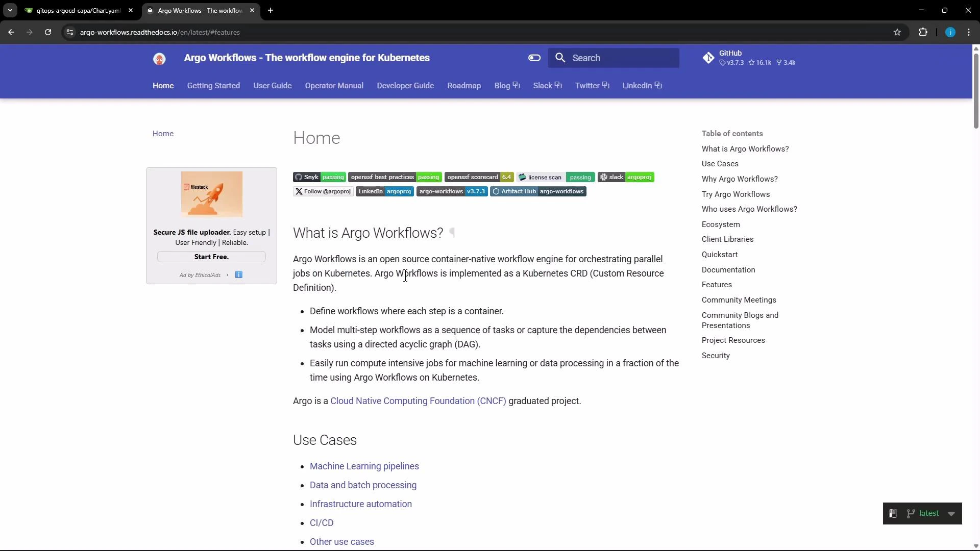Click the Follow @argoproj X badge

coord(323,191)
